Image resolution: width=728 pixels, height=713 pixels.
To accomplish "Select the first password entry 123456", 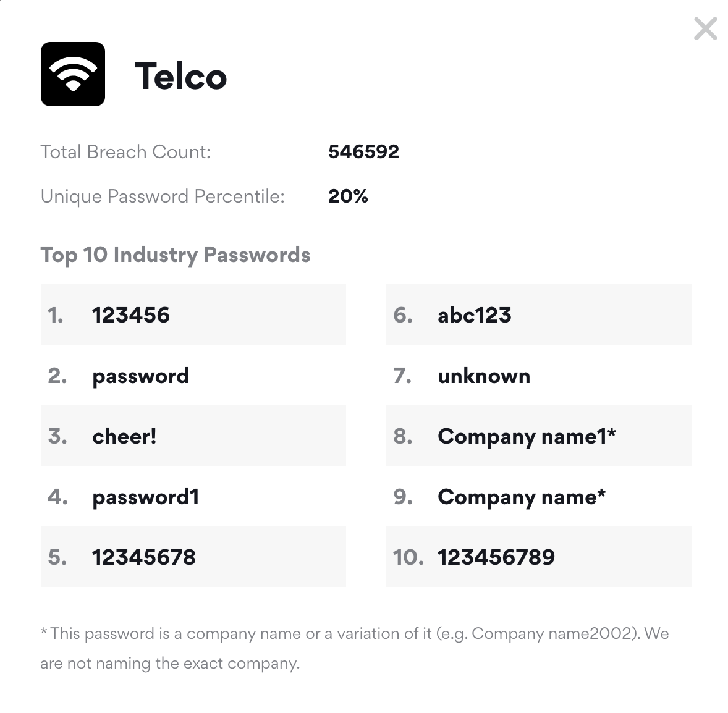I will point(131,315).
